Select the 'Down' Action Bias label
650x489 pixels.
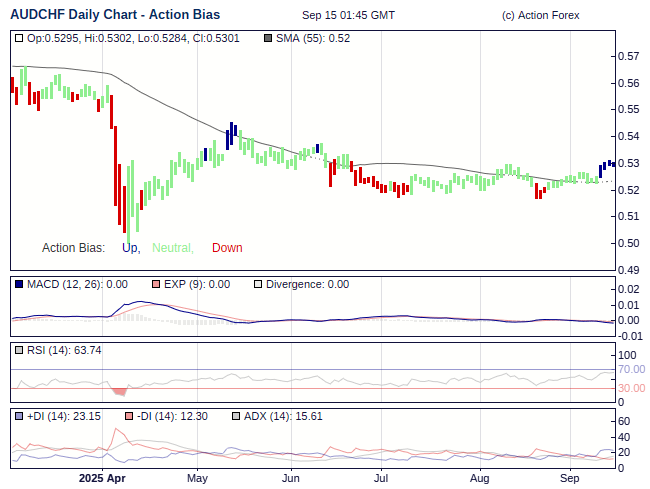click(x=227, y=248)
